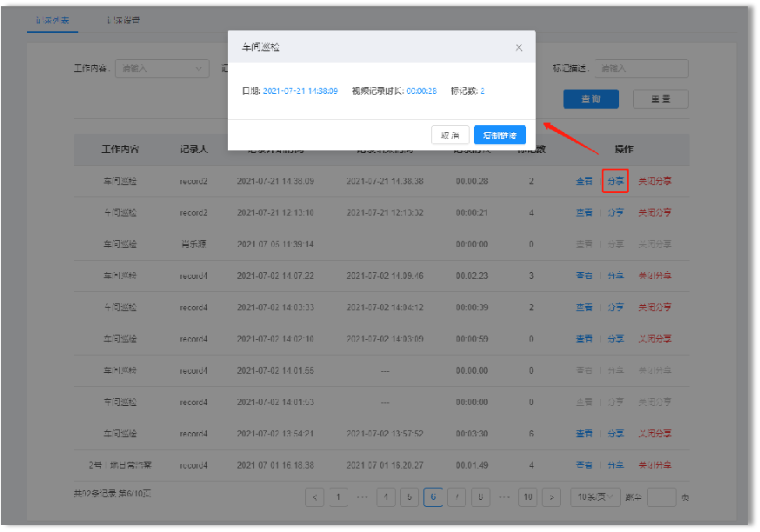Click the previous page arrow
The height and width of the screenshot is (532, 760).
(x=315, y=496)
